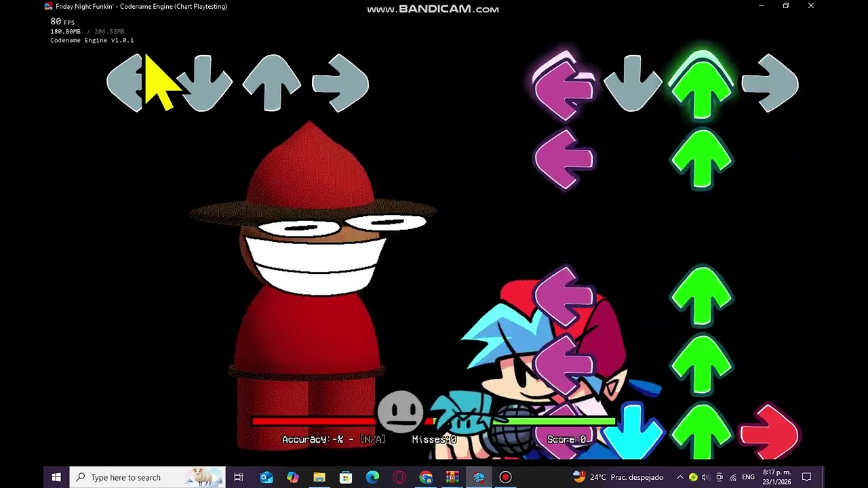Click the 80 FPS counter
Screen dimensions: 868x488
[62, 22]
